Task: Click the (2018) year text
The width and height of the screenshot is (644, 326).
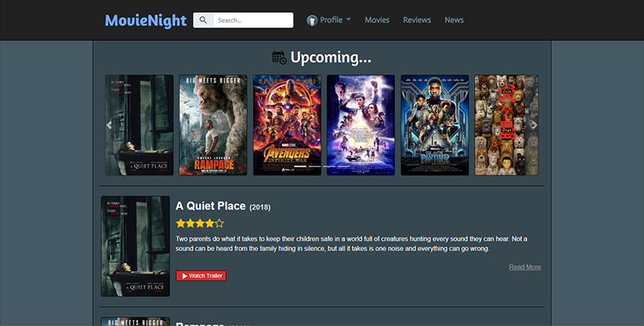Action: (x=260, y=207)
